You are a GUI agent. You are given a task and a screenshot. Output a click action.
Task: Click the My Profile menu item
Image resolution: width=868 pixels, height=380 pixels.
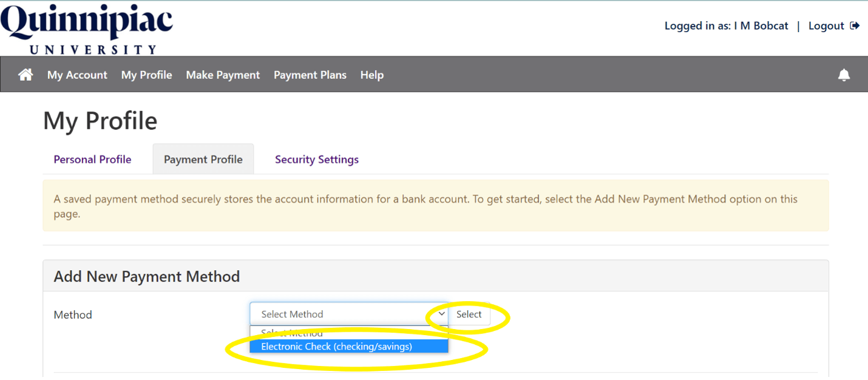146,74
